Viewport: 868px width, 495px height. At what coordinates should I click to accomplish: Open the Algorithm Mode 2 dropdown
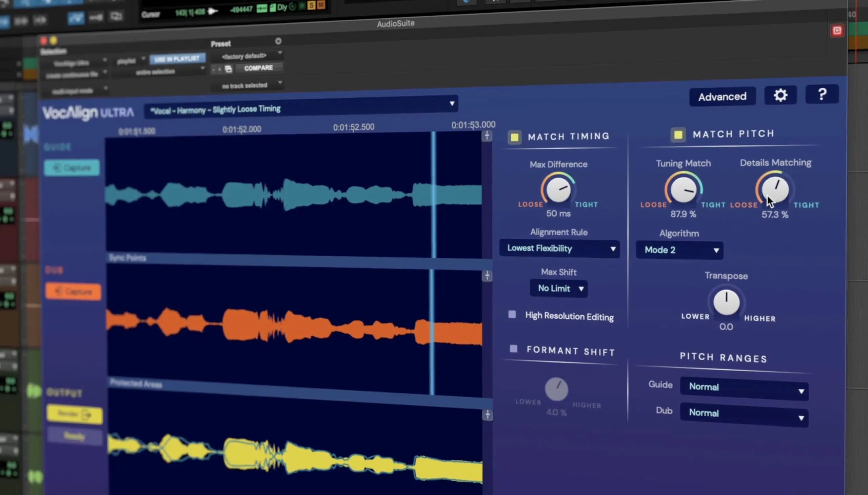pyautogui.click(x=678, y=250)
